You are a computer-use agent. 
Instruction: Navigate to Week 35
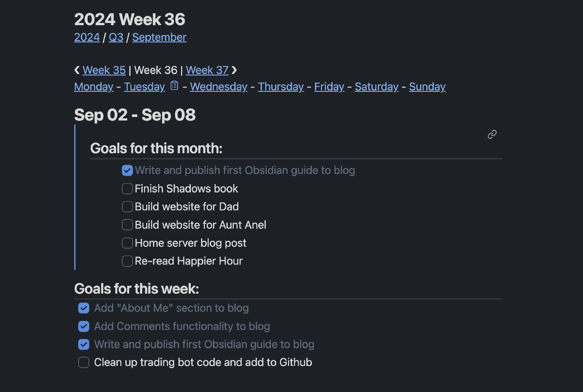104,70
